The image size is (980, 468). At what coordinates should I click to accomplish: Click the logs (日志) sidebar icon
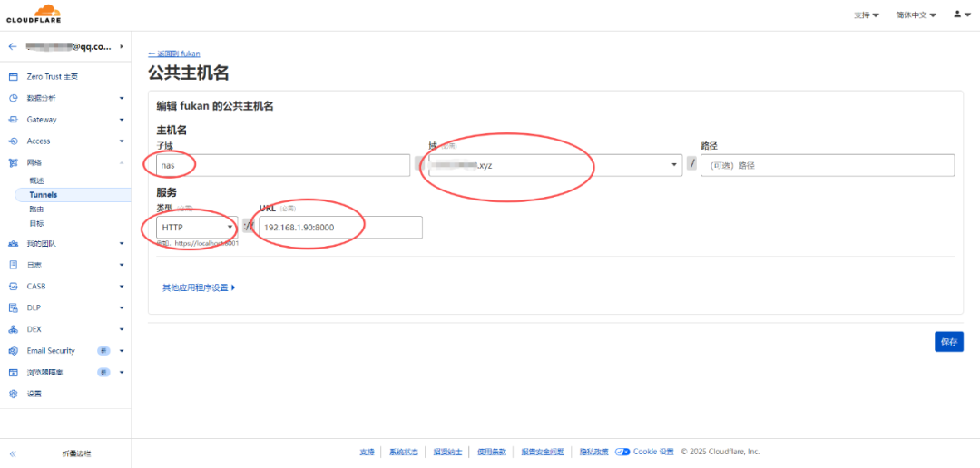pyautogui.click(x=13, y=265)
